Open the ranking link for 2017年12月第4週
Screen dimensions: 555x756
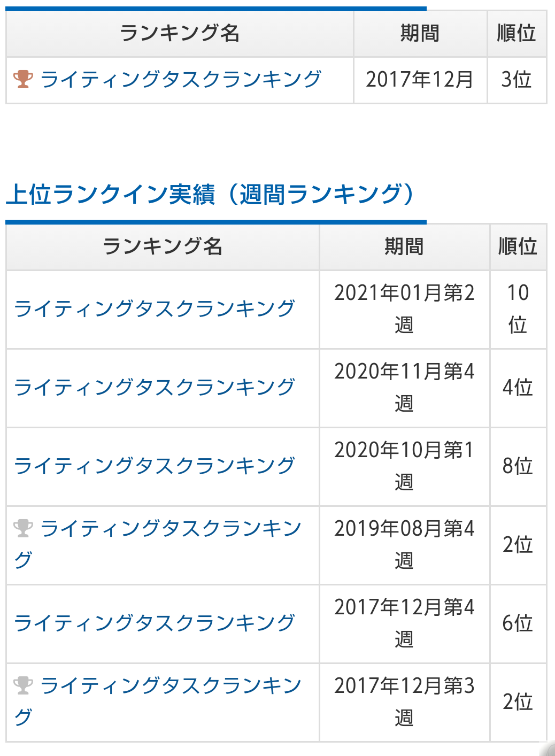(155, 623)
